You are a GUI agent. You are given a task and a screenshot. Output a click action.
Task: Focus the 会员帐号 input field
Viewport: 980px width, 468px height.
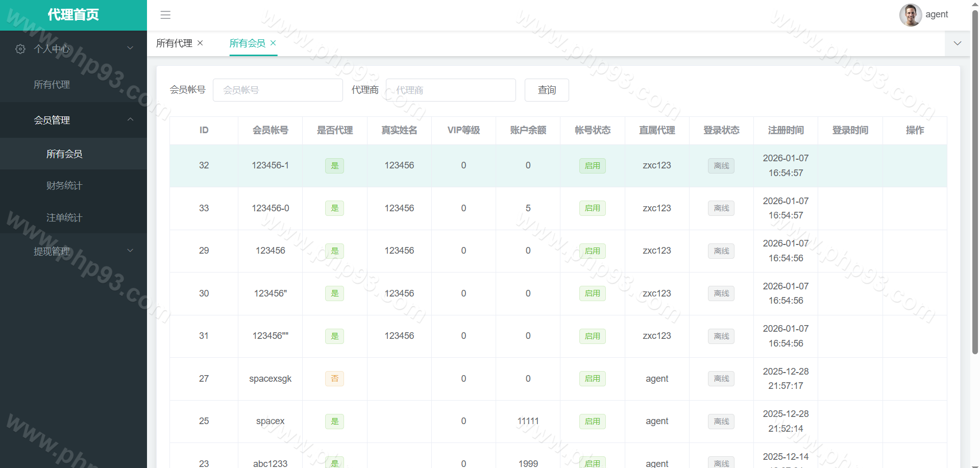coord(278,90)
